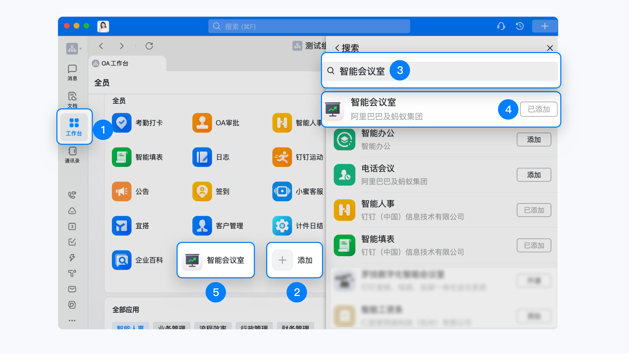Reload the workbench page
The image size is (644, 362).
[149, 46]
